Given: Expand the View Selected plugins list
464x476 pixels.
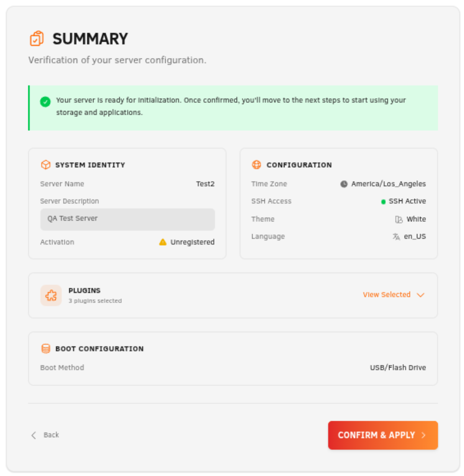Looking at the screenshot, I should pos(387,295).
